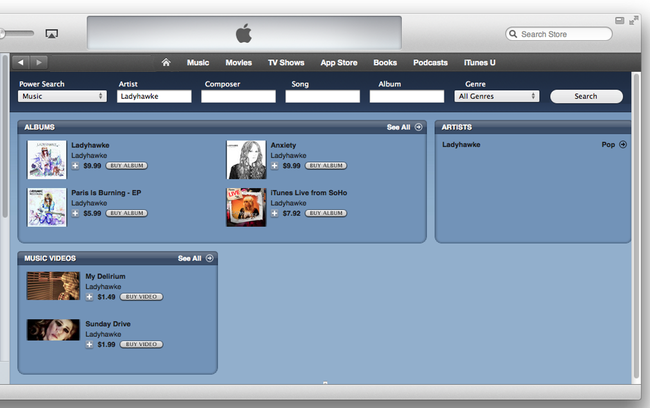Click the Artist field containing Ladyhawke
Image resolution: width=650 pixels, height=408 pixels.
tap(154, 96)
